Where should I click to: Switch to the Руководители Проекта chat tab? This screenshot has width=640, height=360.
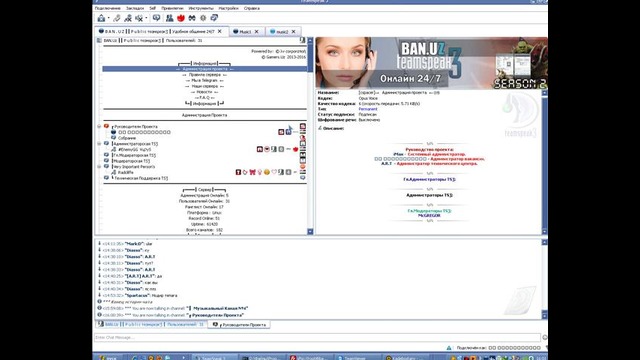click(x=239, y=324)
